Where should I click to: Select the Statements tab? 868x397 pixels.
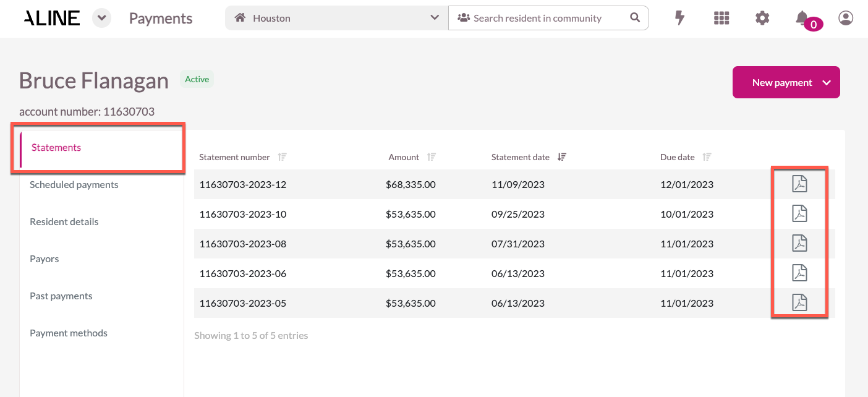pyautogui.click(x=102, y=148)
